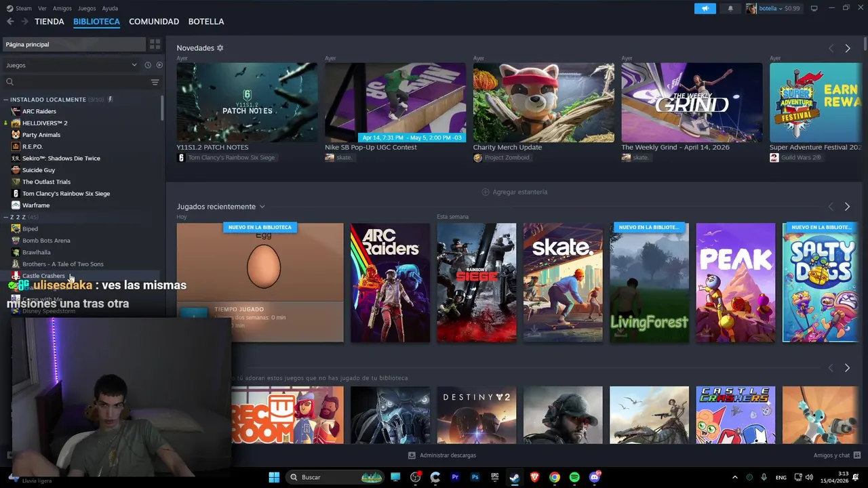The width and height of the screenshot is (868, 488).
Task: Go to the TIENDA tab
Action: [50, 22]
